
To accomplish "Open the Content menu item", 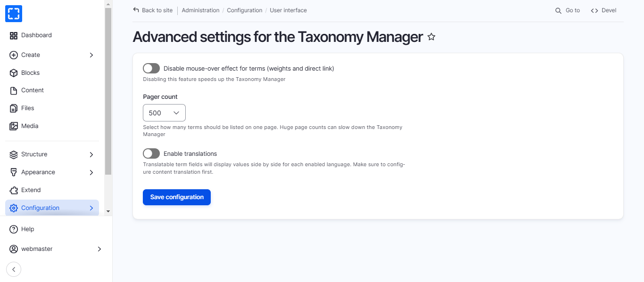I will click(32, 90).
